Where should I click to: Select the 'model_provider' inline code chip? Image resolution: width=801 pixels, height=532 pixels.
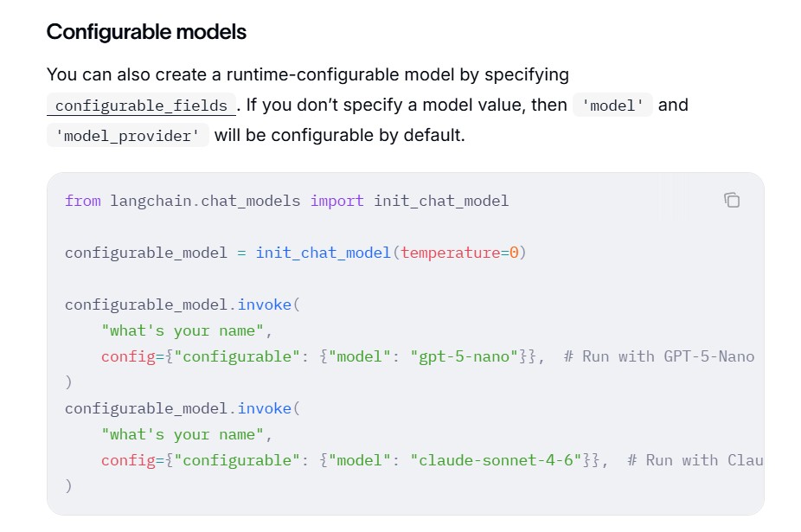pyautogui.click(x=127, y=136)
